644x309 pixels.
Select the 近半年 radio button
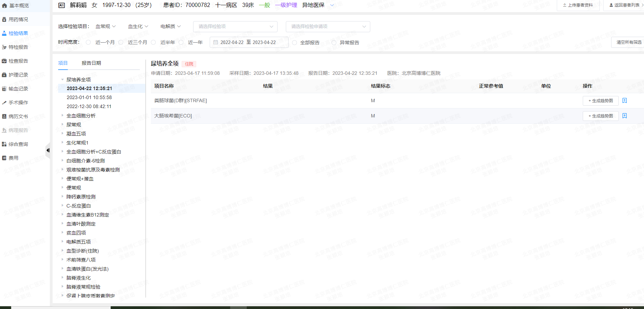[x=153, y=42]
